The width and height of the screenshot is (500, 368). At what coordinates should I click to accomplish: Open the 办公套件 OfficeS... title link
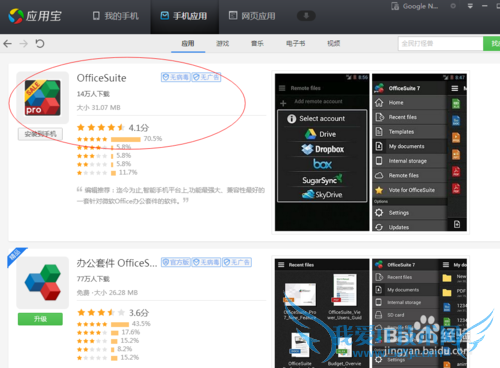coord(117,263)
